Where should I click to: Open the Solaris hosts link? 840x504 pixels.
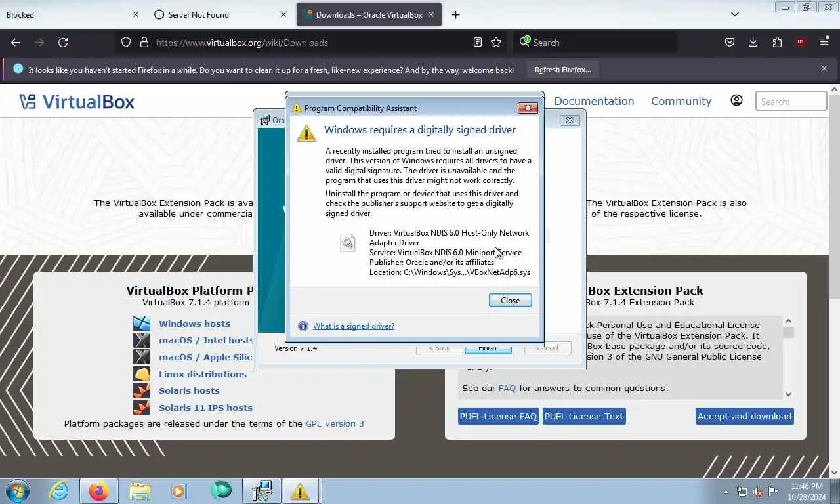click(189, 390)
